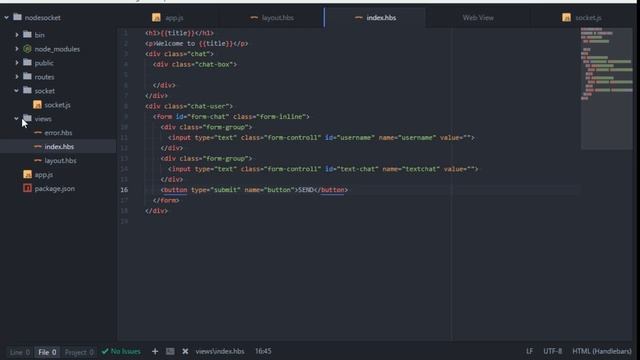Click the chat-box div line

(195, 64)
